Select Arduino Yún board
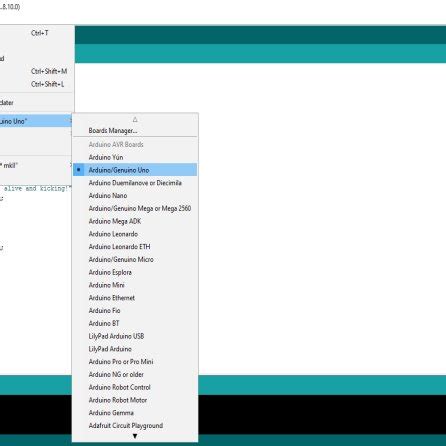446x446 pixels. pyautogui.click(x=135, y=157)
